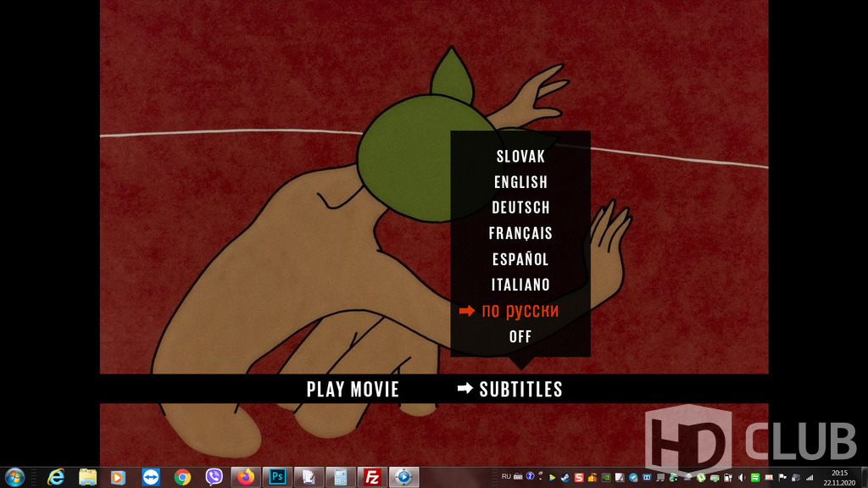Open Windows Explorer folder icon

point(87,477)
